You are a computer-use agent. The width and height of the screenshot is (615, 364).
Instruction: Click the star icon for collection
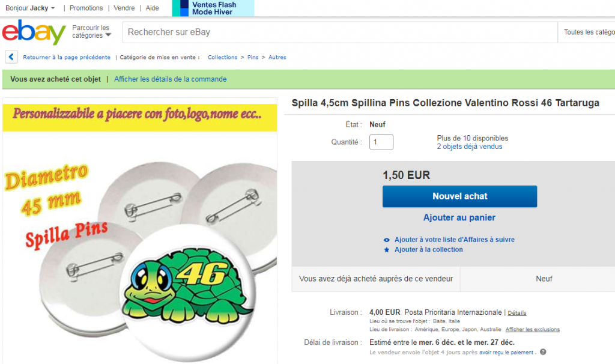386,249
